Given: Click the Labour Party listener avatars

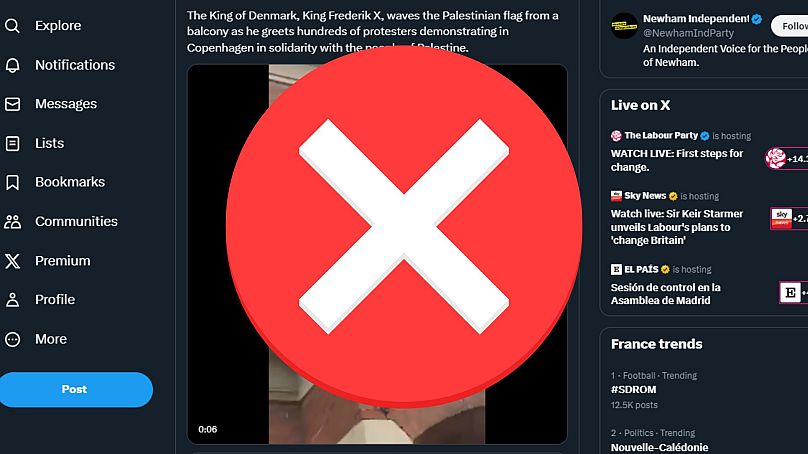Looking at the screenshot, I should tap(786, 159).
